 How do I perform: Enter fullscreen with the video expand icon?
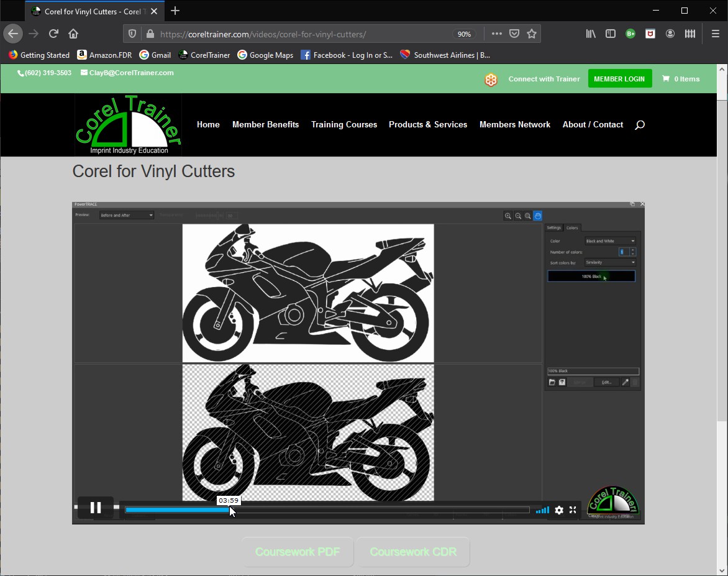[x=573, y=510]
